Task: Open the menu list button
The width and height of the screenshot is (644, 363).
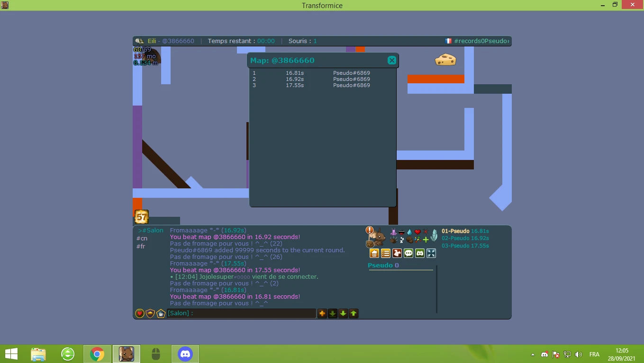Action: 386,253
